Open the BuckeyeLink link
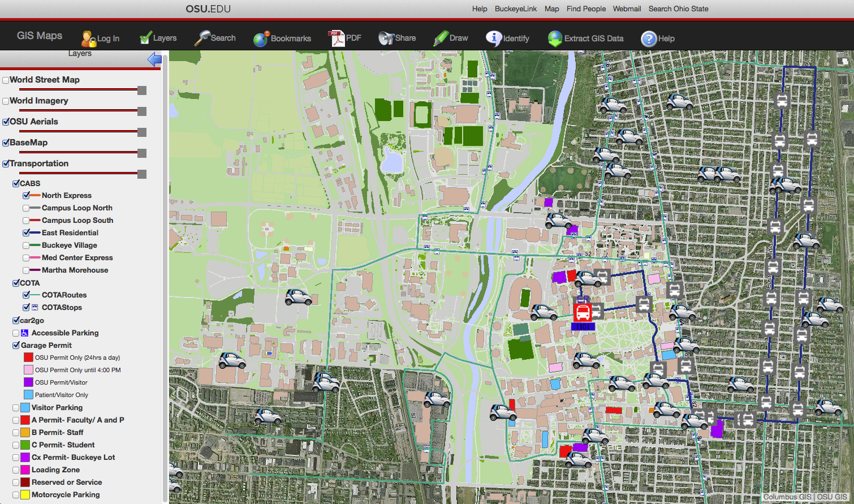854x504 pixels. point(516,9)
